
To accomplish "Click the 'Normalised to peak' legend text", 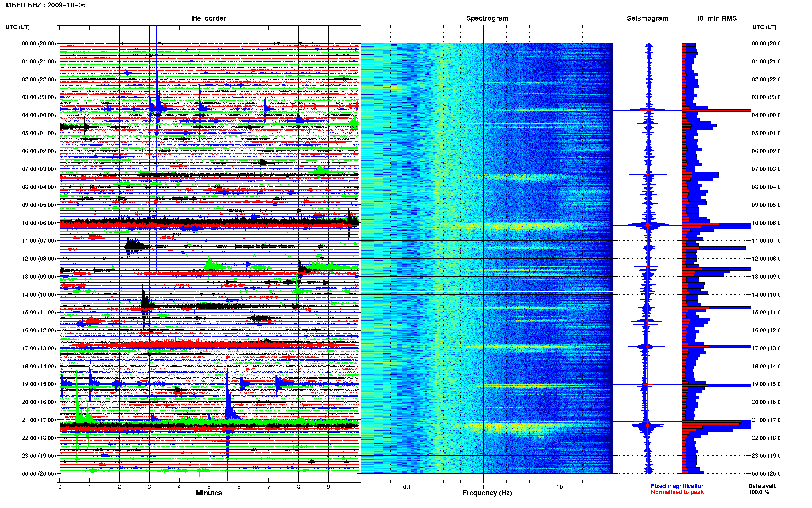I will click(677, 492).
